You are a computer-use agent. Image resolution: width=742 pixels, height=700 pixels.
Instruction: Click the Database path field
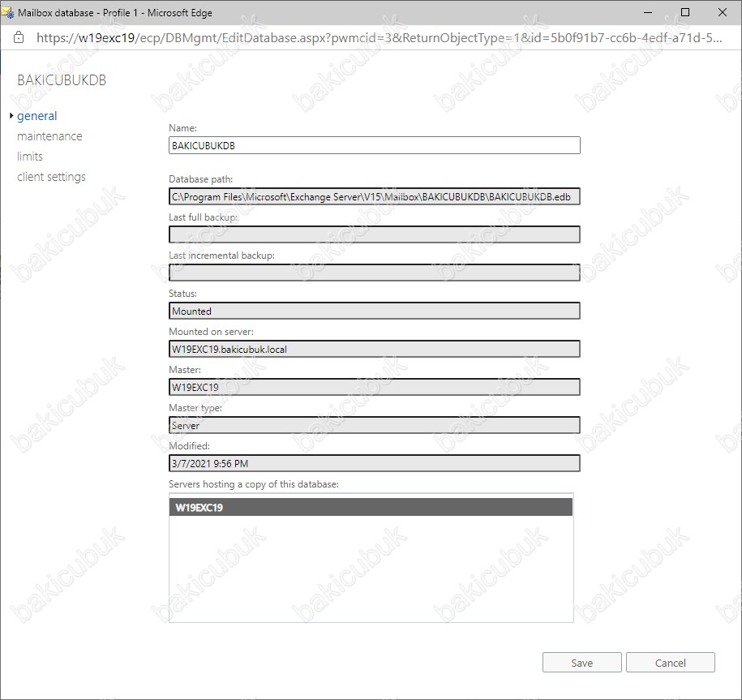click(375, 196)
